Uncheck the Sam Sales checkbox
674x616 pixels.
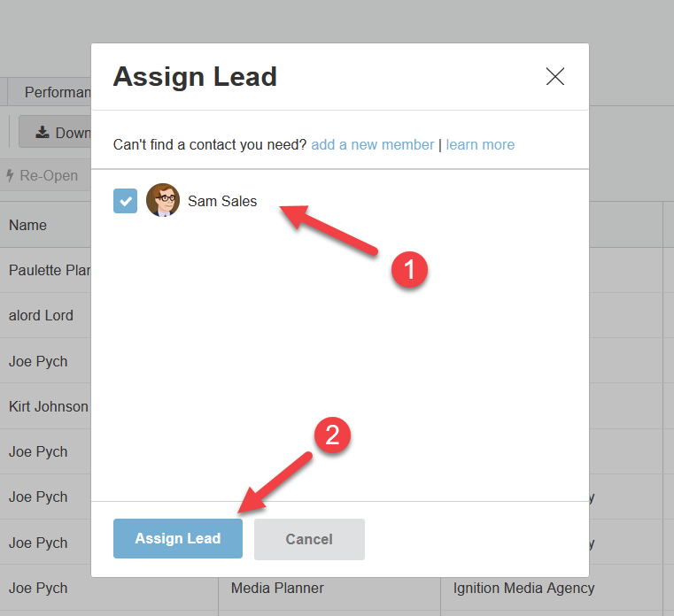126,201
